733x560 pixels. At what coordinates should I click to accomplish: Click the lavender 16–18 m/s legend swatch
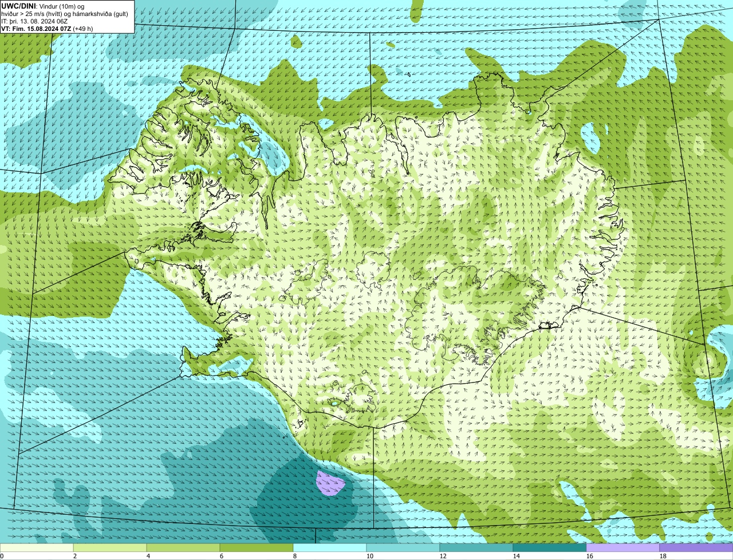click(623, 547)
